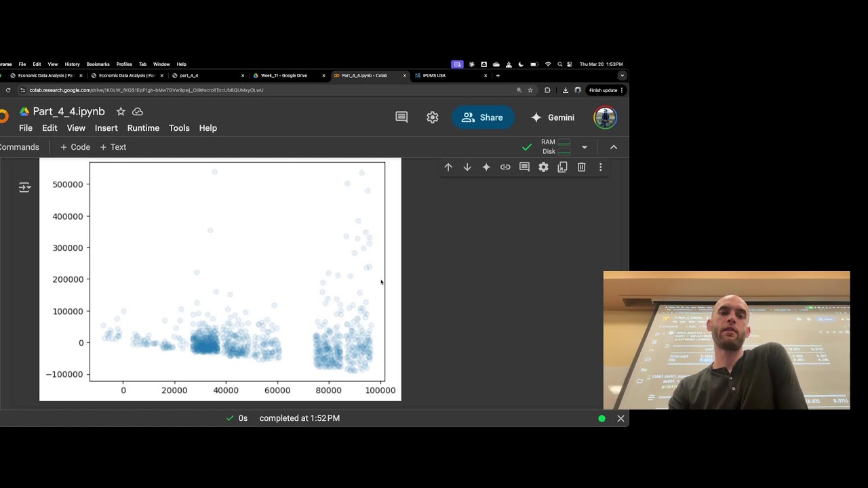
Task: Open the Colab File menu
Action: [26, 128]
